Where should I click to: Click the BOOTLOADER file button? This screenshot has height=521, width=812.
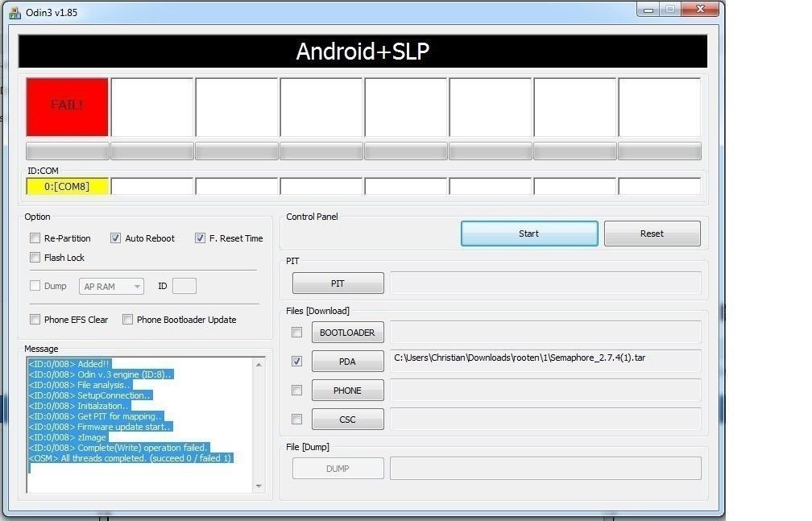coord(347,333)
